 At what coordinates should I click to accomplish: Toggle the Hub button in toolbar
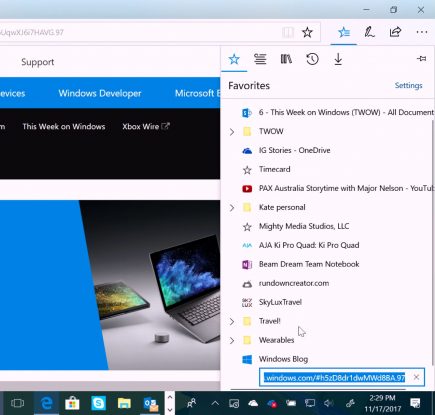pos(344,32)
